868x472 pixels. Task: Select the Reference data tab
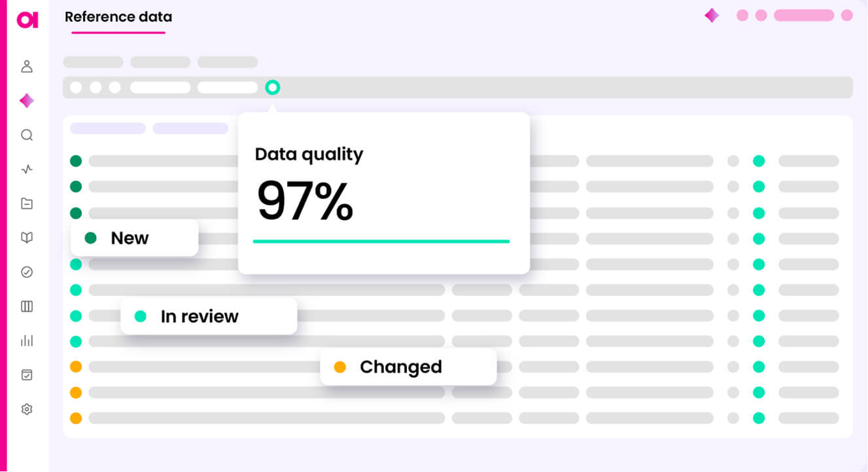[118, 18]
